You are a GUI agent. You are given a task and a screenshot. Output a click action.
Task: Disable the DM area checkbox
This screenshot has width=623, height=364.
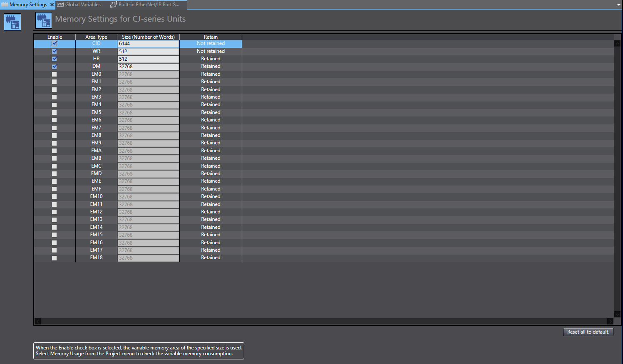click(55, 67)
